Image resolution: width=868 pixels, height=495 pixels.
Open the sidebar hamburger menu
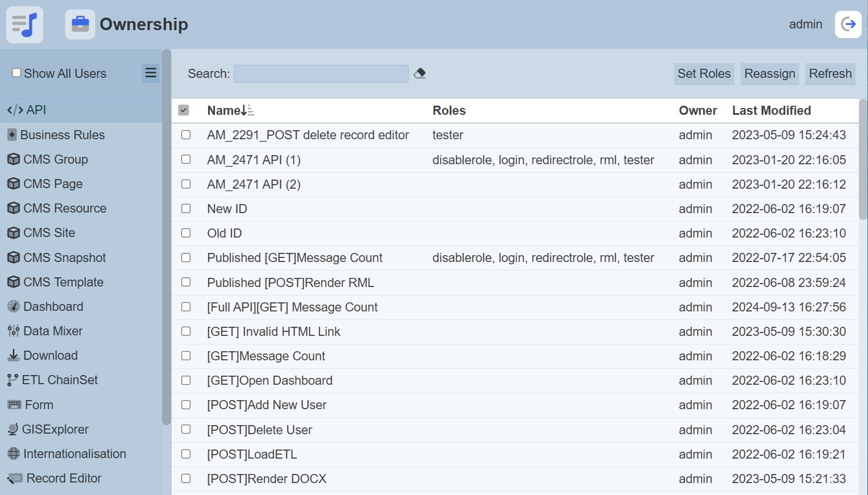[151, 73]
